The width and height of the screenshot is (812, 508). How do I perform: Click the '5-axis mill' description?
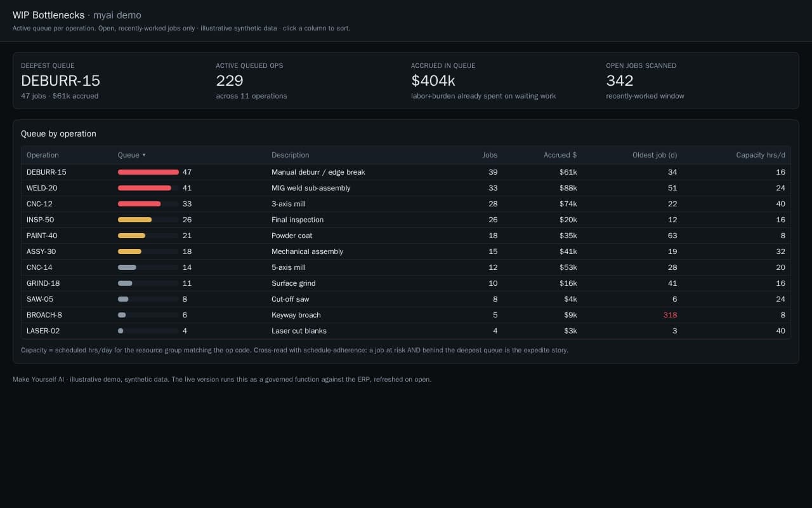(289, 267)
